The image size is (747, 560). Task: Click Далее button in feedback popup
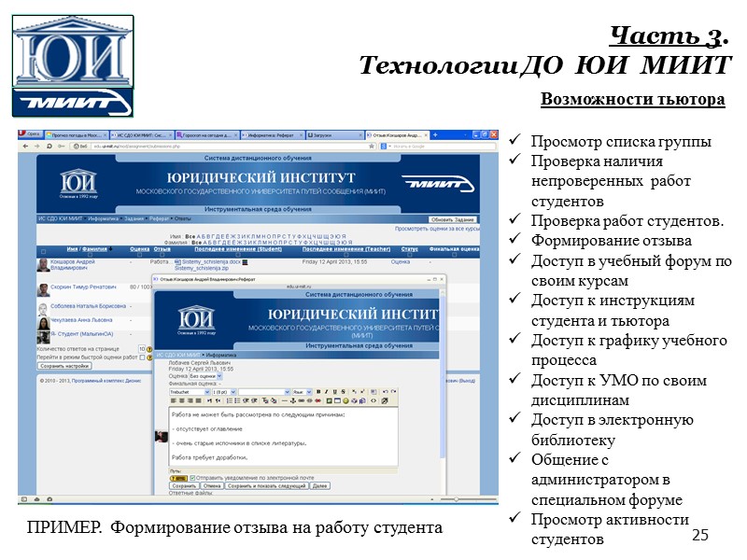[x=319, y=485]
